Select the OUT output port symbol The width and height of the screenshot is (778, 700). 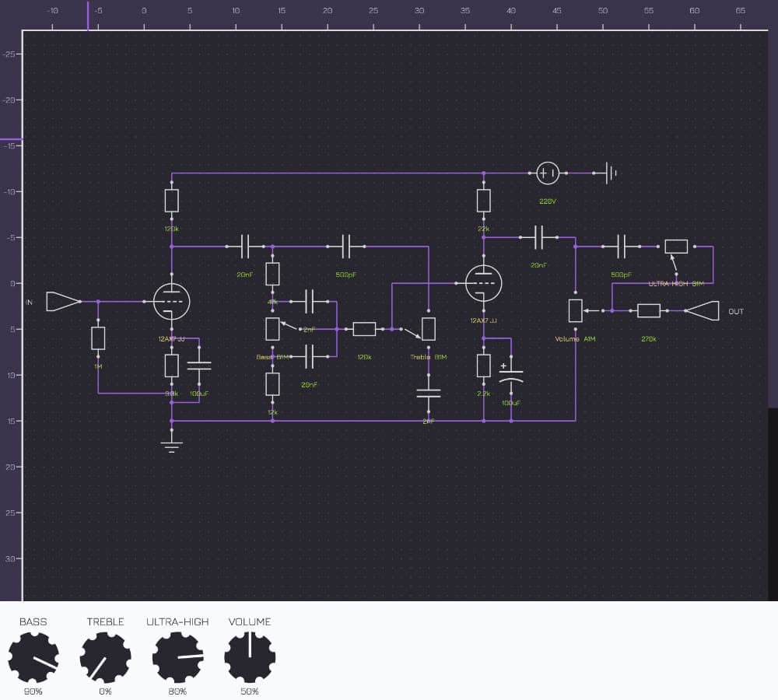[702, 311]
